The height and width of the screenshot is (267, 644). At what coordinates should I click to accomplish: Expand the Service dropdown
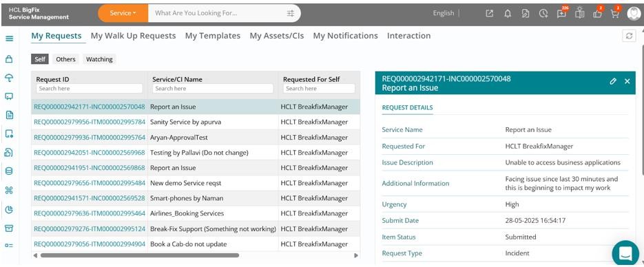click(123, 13)
